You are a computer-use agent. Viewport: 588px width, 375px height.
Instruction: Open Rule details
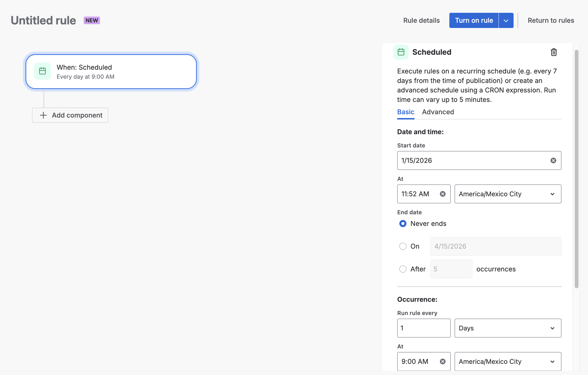pyautogui.click(x=421, y=21)
